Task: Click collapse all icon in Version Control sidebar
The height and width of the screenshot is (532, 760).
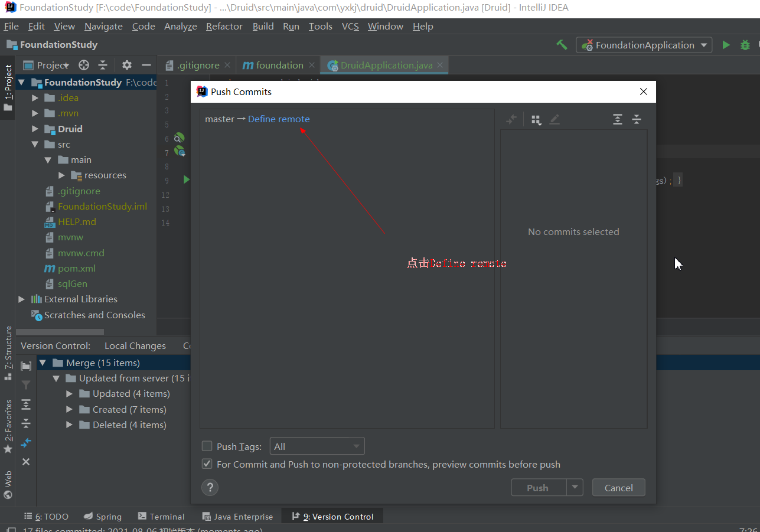Action: (x=26, y=423)
